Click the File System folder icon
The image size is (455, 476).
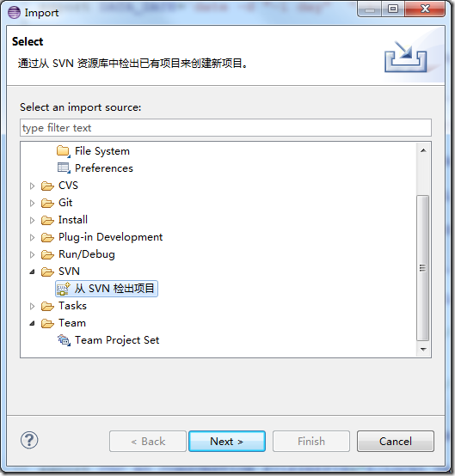click(x=64, y=151)
